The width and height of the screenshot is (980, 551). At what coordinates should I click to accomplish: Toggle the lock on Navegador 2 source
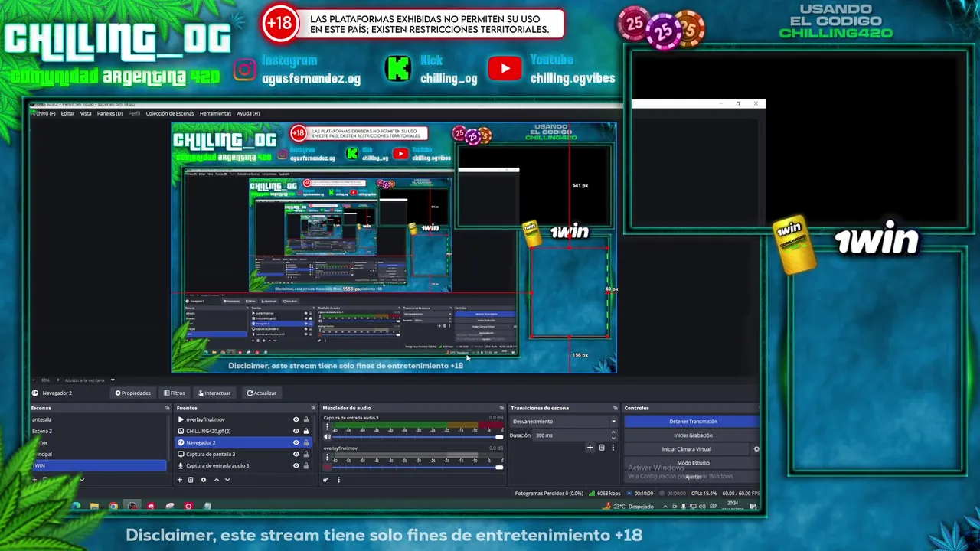coord(306,442)
